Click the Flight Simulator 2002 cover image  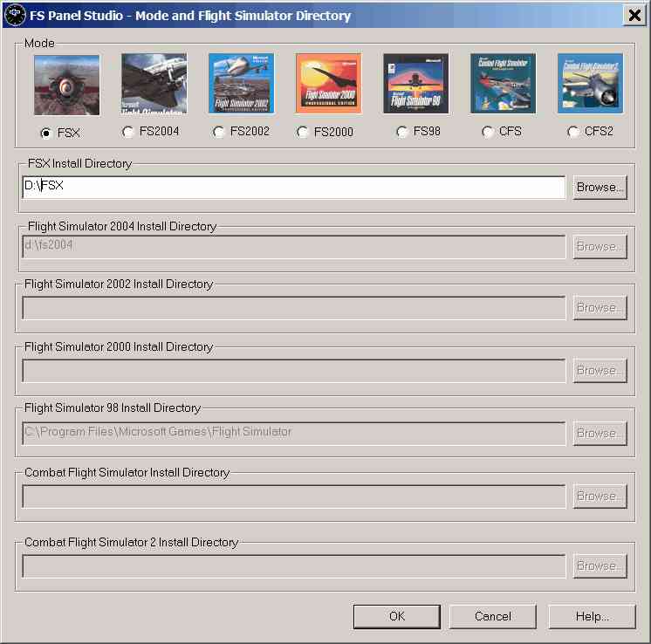point(241,83)
